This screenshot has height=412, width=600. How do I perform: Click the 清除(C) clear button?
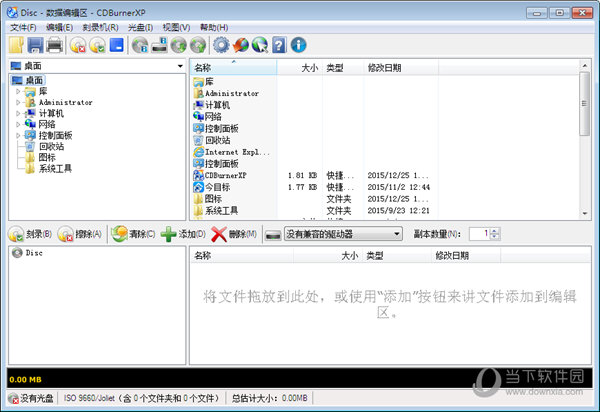point(133,234)
